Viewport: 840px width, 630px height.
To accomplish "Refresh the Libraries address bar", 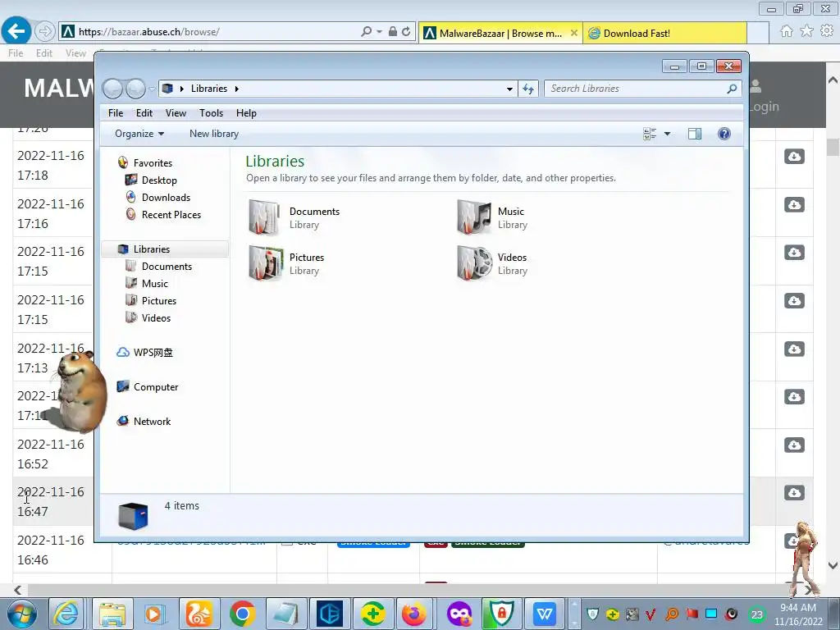I will [528, 89].
